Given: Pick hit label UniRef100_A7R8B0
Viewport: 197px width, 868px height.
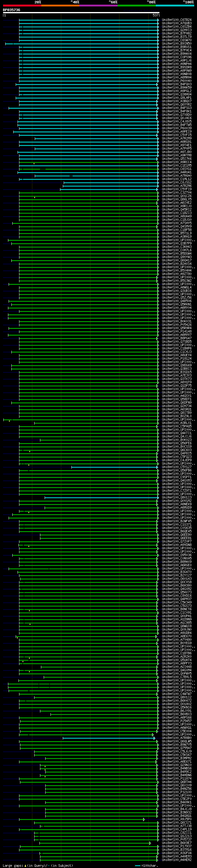Looking at the screenshot, I should 177,738.
